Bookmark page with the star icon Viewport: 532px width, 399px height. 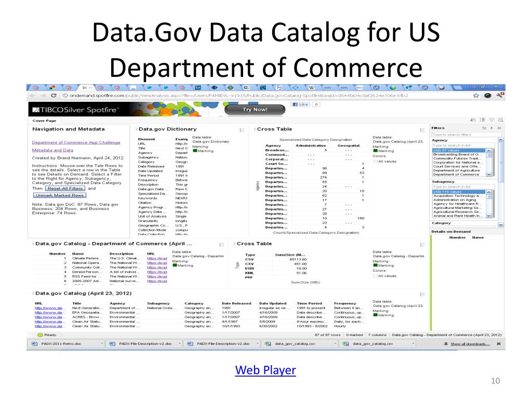click(476, 96)
